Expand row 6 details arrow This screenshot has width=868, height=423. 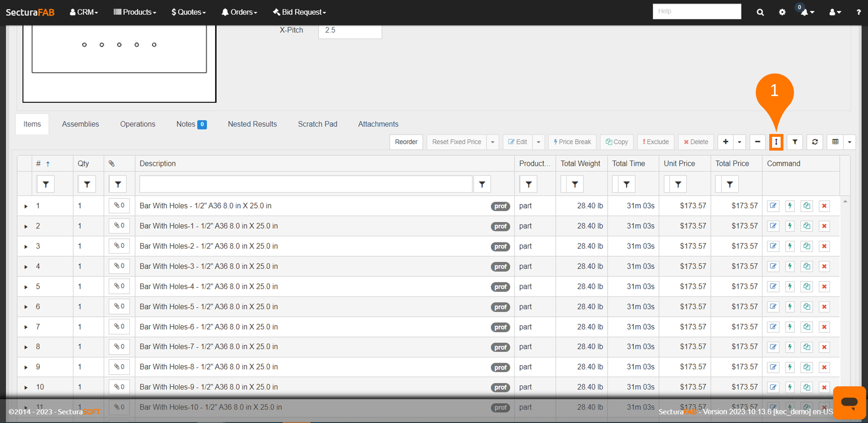point(26,307)
